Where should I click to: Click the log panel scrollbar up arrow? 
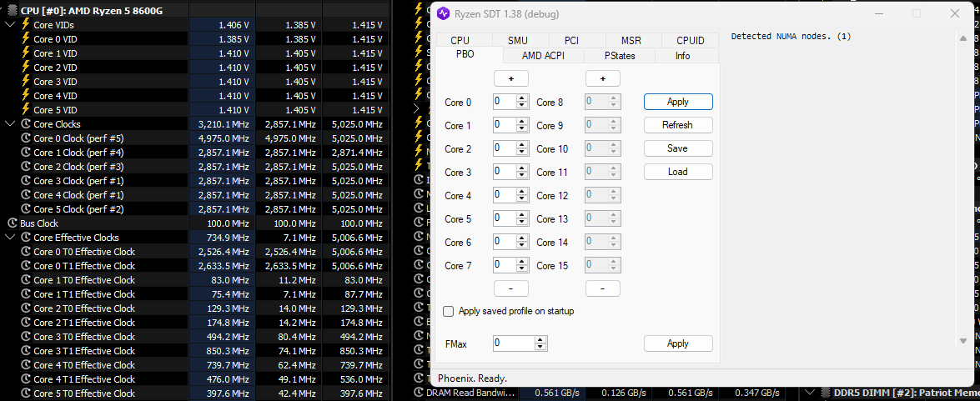pos(963,38)
